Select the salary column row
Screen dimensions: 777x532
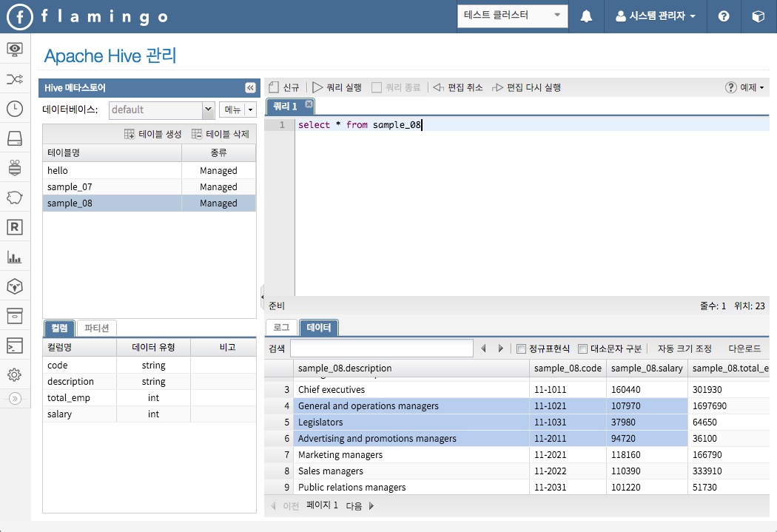tap(149, 414)
